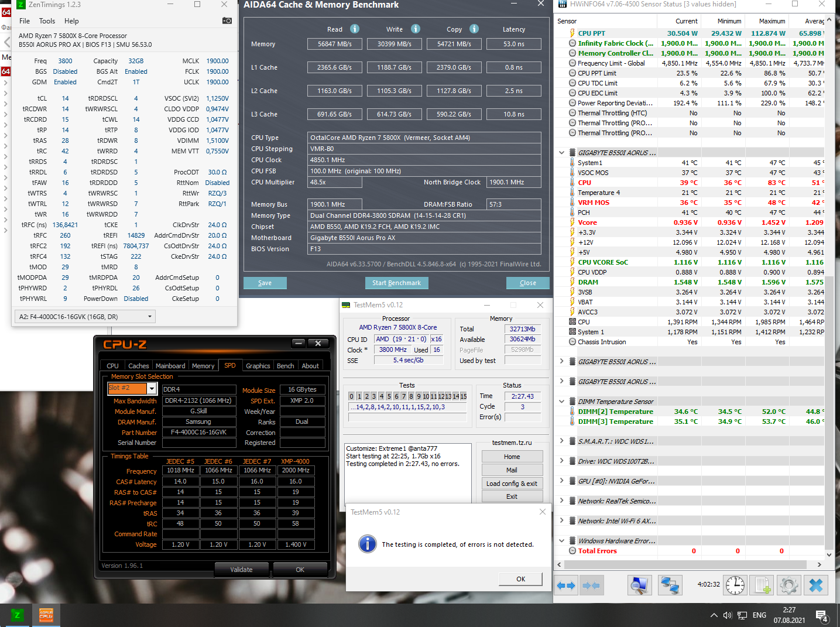Collapse the Windows Hardware Errors group

click(562, 541)
